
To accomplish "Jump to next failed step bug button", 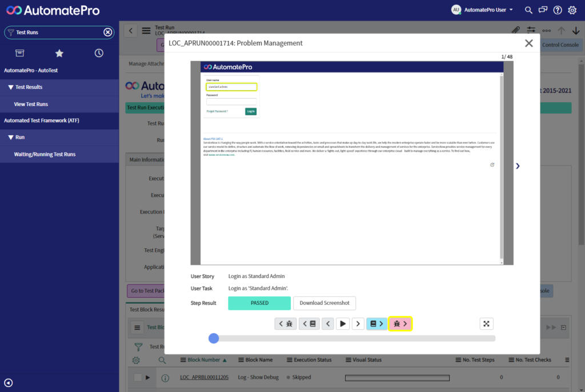I will point(400,324).
